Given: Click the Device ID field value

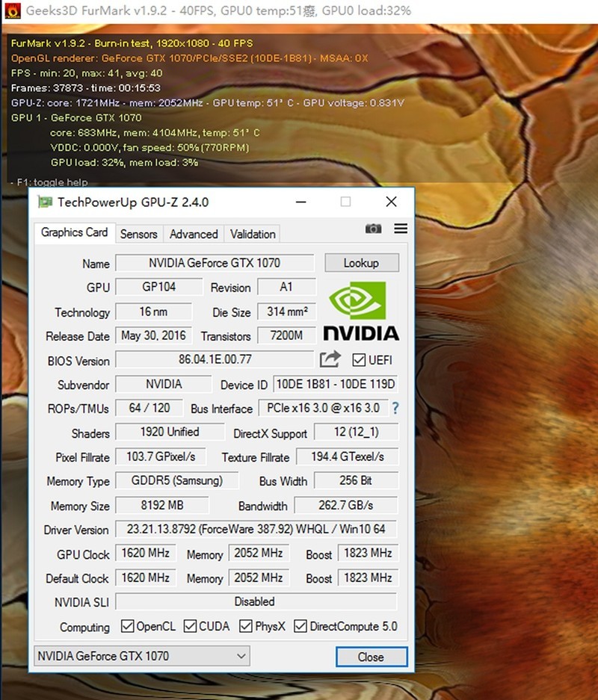Looking at the screenshot, I should pyautogui.click(x=336, y=384).
